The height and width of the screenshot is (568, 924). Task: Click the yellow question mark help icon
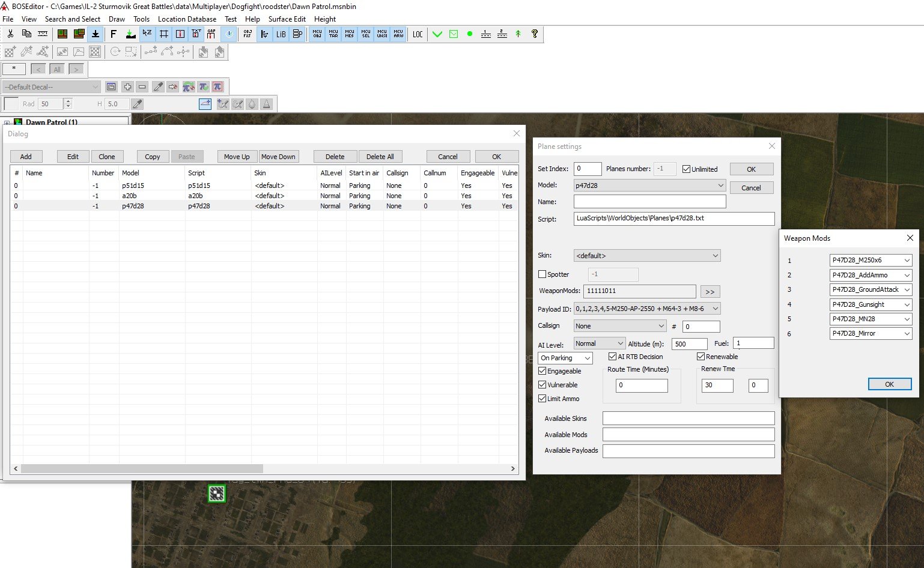(535, 34)
